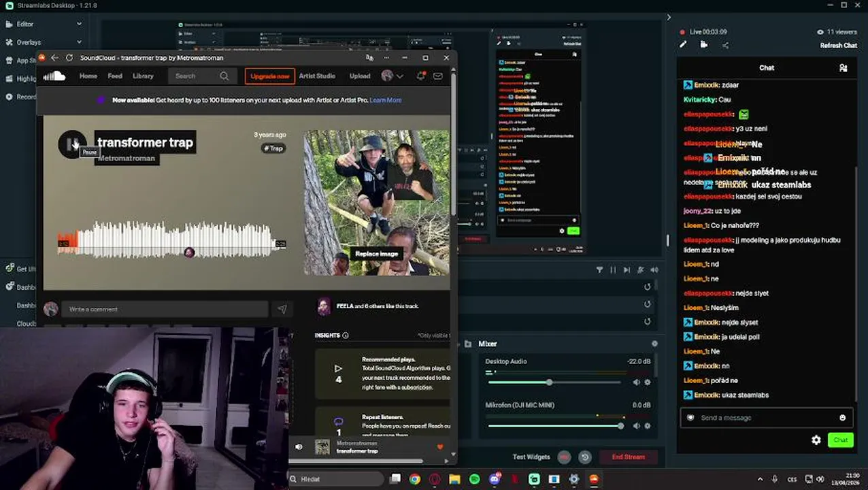Open SoundCloud Upload page
This screenshot has width=868, height=490.
point(360,76)
